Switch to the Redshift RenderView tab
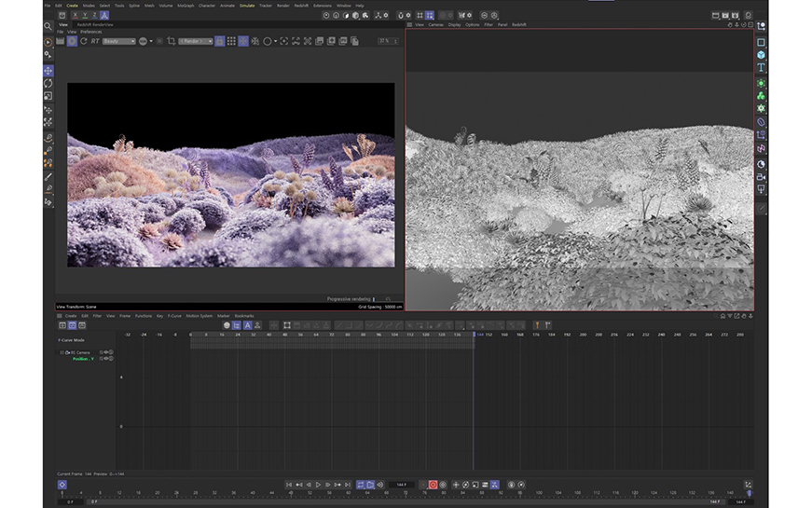This screenshot has height=508, width=812. pyautogui.click(x=94, y=25)
